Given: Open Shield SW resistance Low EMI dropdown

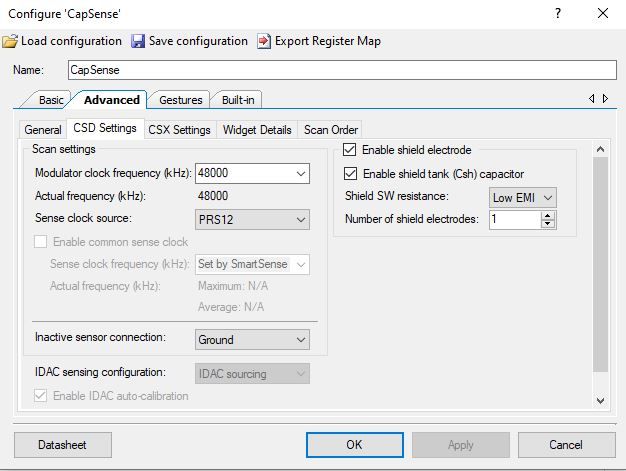Looking at the screenshot, I should pos(523,198).
